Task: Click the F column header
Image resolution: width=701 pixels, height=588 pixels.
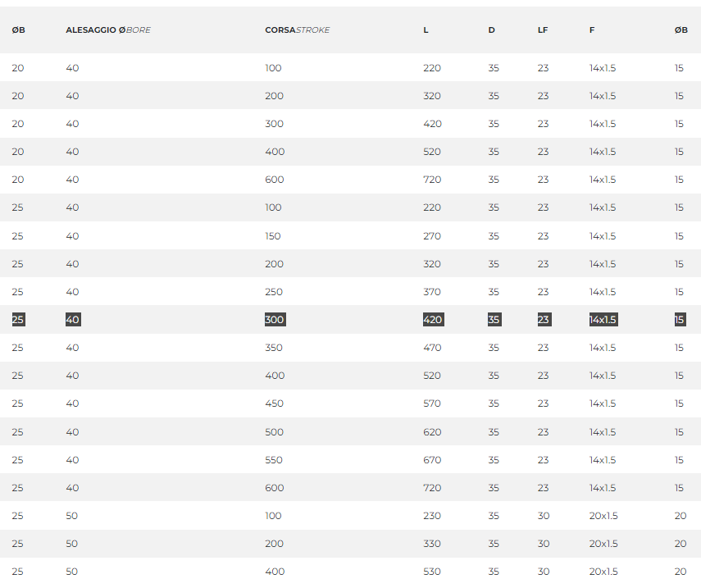Action: 592,30
